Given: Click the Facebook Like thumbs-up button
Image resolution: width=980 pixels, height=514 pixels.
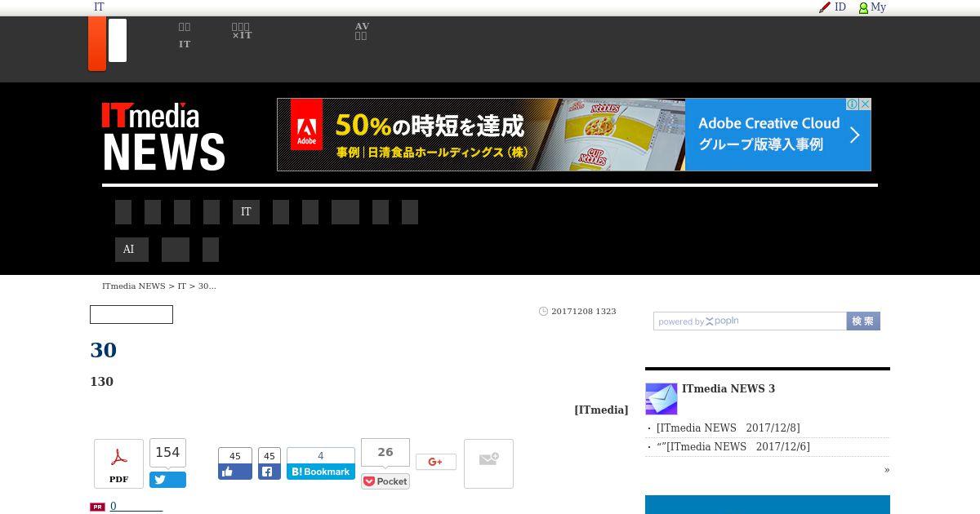Looking at the screenshot, I should [235, 472].
